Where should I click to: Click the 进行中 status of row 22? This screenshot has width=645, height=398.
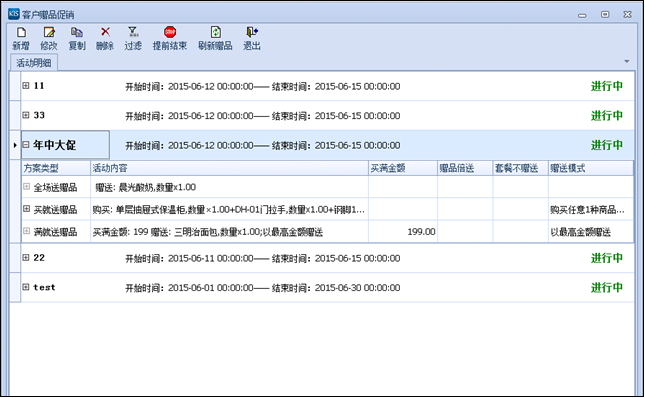tap(607, 258)
